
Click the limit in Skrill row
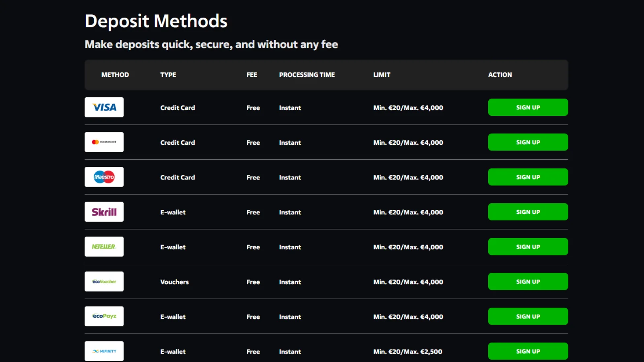tap(408, 212)
